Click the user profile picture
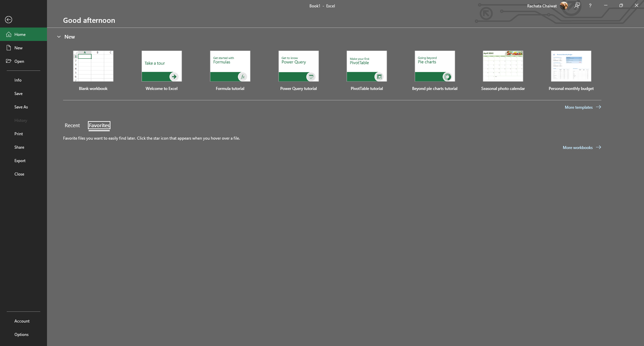The width and height of the screenshot is (644, 346). pos(564,6)
